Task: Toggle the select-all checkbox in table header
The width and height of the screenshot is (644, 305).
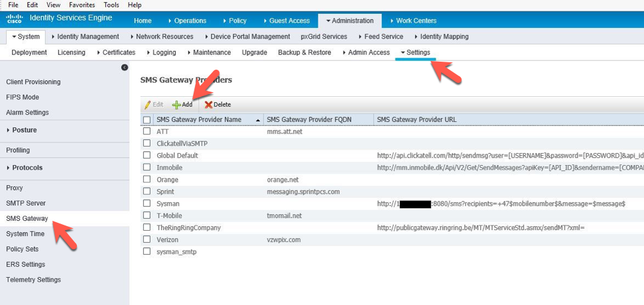Action: coord(147,120)
